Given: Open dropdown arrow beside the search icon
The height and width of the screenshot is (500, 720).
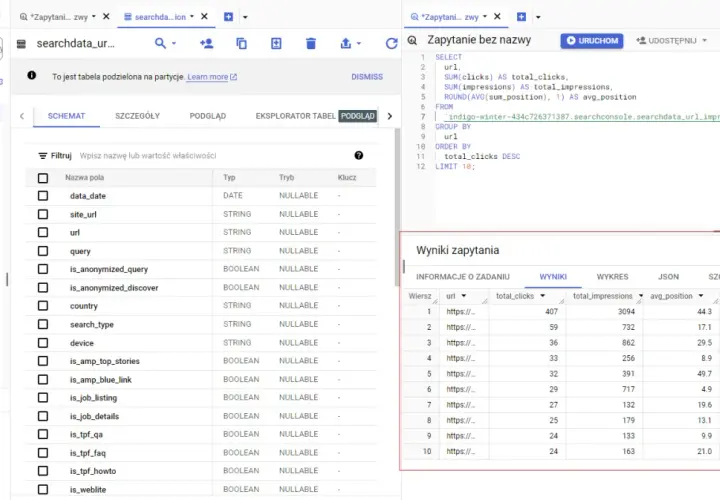Looking at the screenshot, I should [174, 43].
